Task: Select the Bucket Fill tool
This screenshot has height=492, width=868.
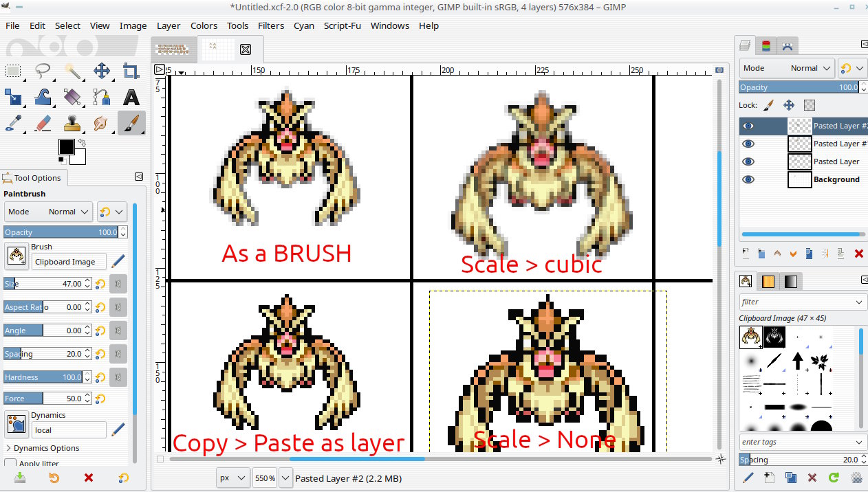Action: (73, 97)
